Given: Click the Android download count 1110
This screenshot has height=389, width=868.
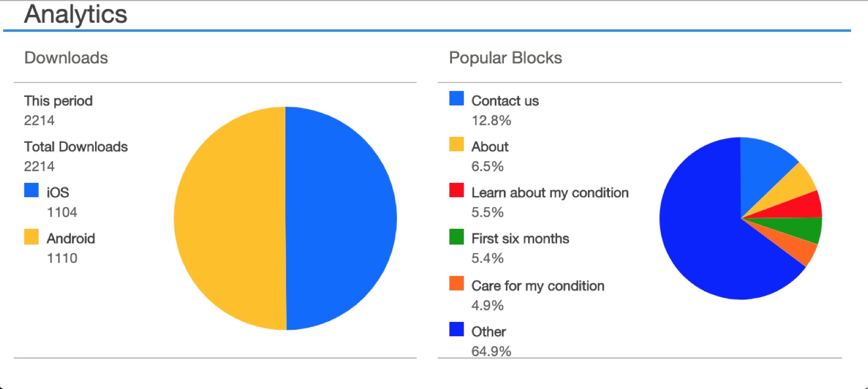Looking at the screenshot, I should (x=62, y=258).
